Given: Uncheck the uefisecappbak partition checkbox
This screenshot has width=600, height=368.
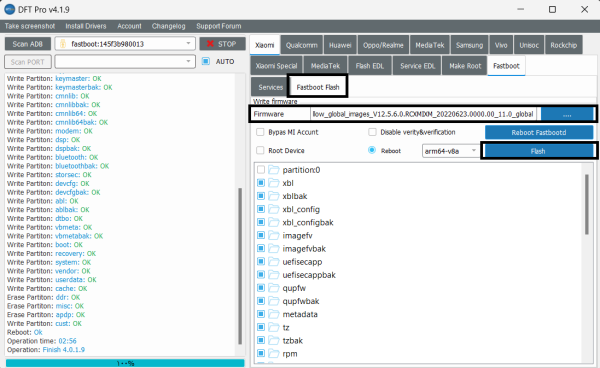Looking at the screenshot, I should [x=261, y=275].
